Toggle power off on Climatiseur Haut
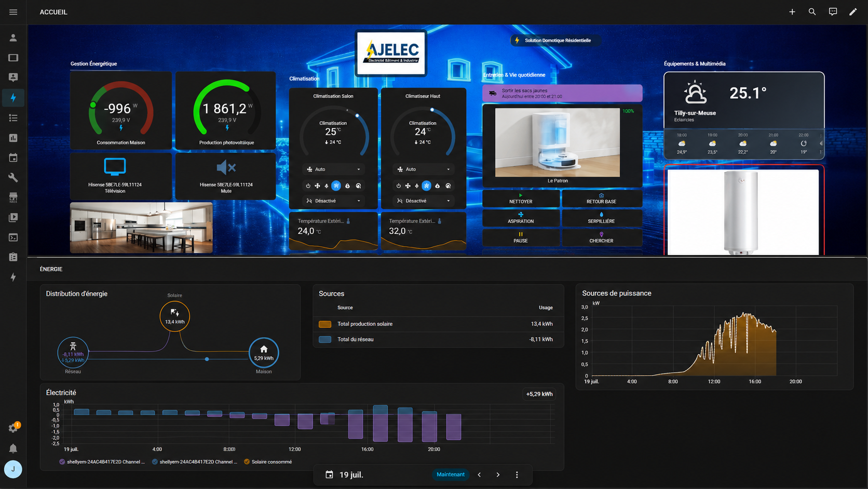This screenshot has width=868, height=489. (x=398, y=186)
